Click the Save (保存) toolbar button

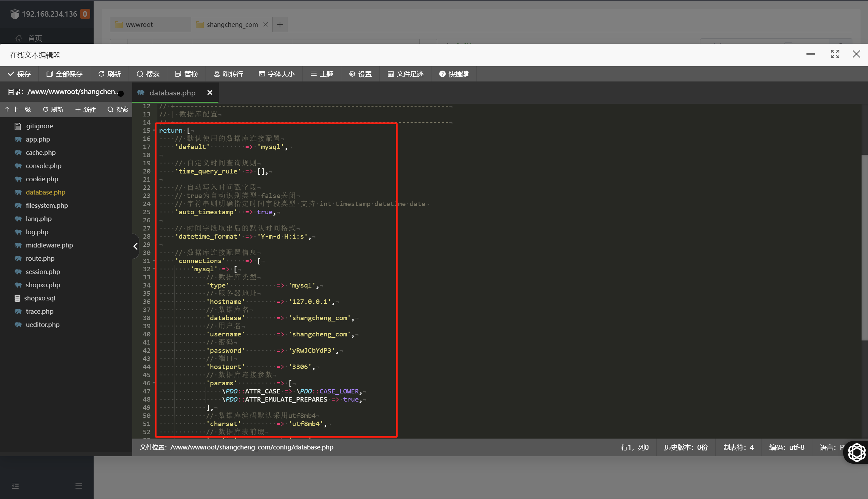tap(19, 74)
